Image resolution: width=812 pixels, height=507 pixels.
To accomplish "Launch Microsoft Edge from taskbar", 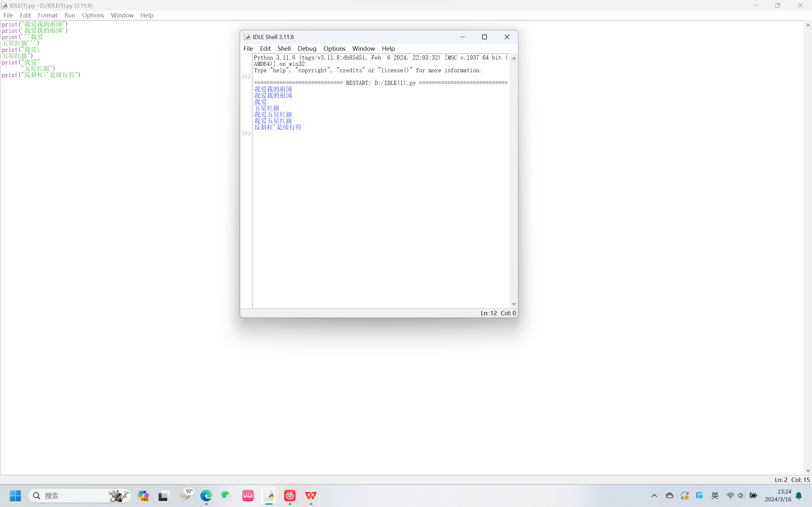I will [206, 495].
